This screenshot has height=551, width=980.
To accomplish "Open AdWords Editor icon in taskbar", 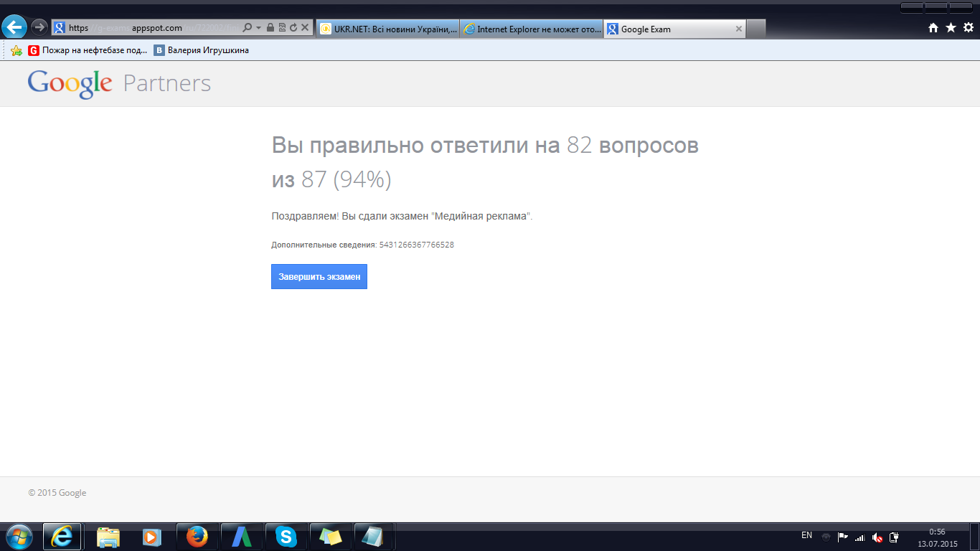I will 241,537.
